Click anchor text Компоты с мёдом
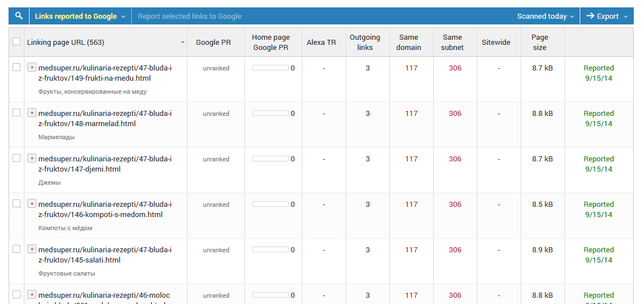 (x=65, y=228)
